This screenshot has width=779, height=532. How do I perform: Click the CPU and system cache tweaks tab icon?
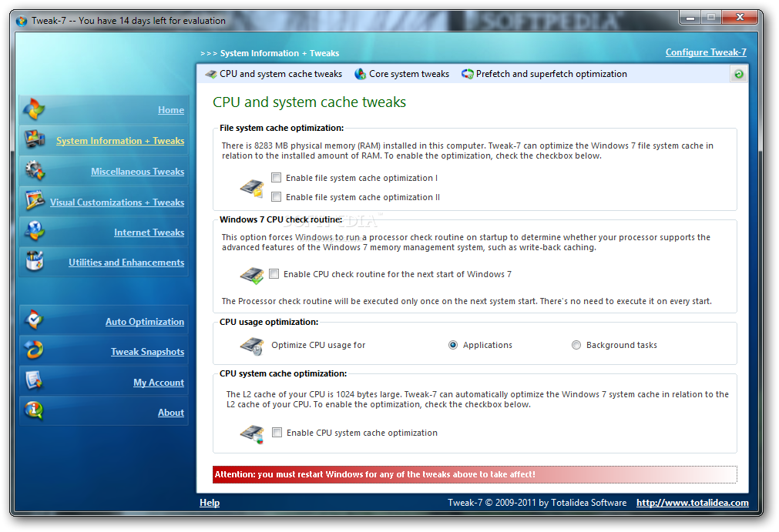pyautogui.click(x=210, y=74)
